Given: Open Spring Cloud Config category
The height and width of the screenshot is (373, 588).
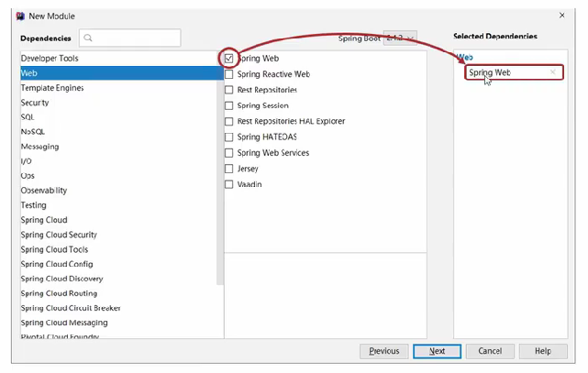Looking at the screenshot, I should tap(120, 264).
